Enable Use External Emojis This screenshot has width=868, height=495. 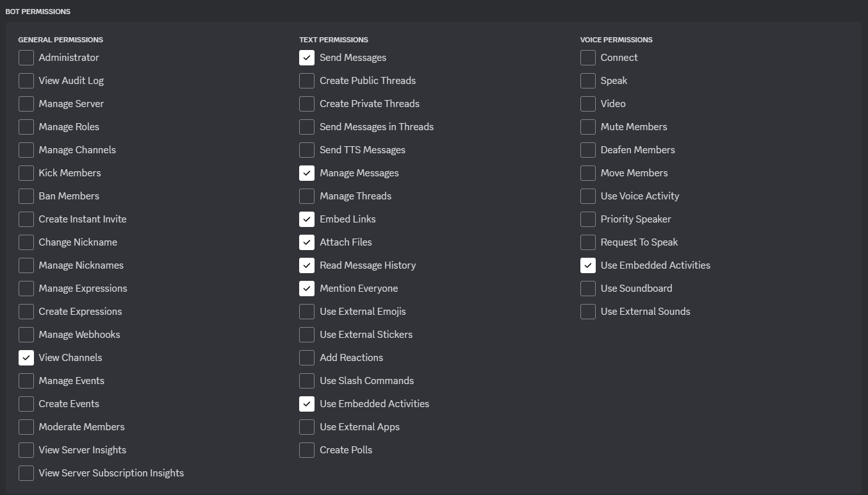(x=306, y=311)
